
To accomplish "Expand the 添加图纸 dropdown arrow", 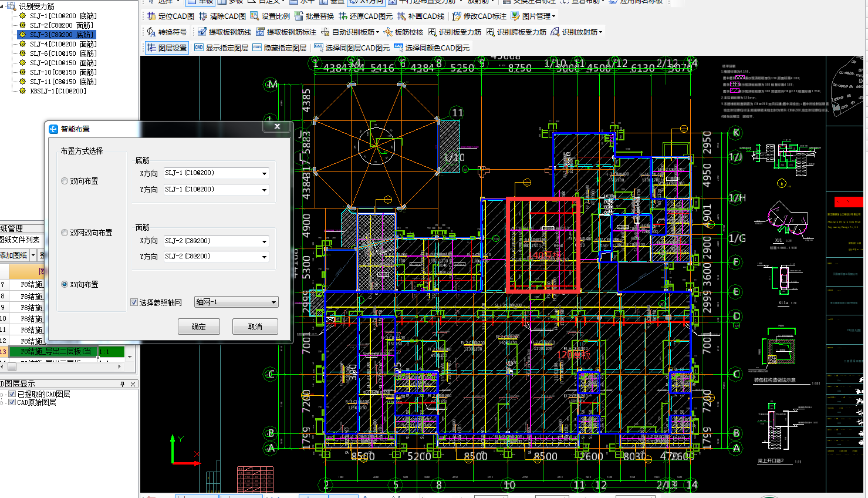I will [x=33, y=255].
